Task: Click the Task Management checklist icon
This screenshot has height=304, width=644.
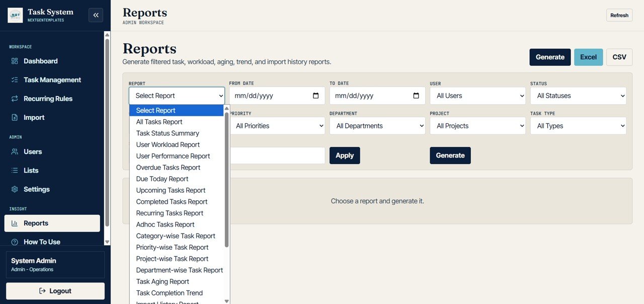Action: click(x=15, y=80)
